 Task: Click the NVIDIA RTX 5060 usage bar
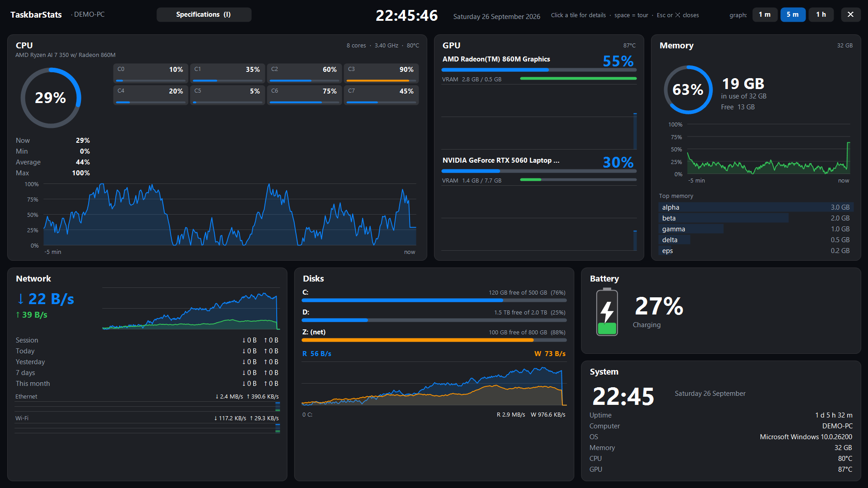coord(539,171)
